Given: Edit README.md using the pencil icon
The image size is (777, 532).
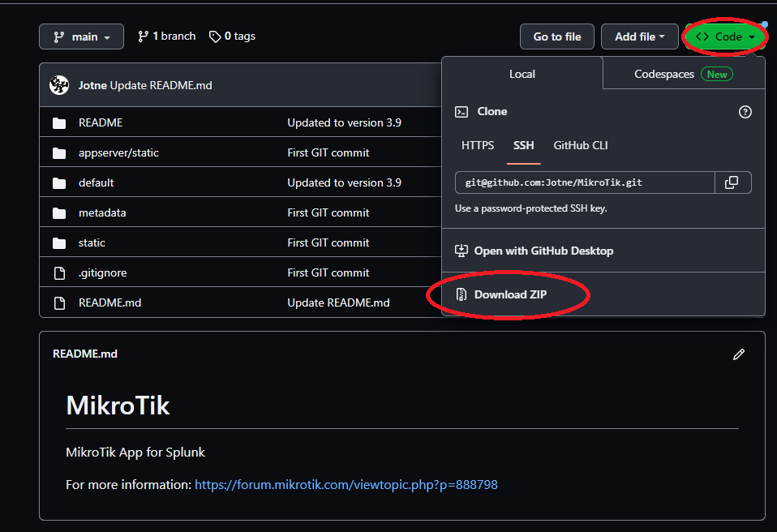Looking at the screenshot, I should point(739,354).
